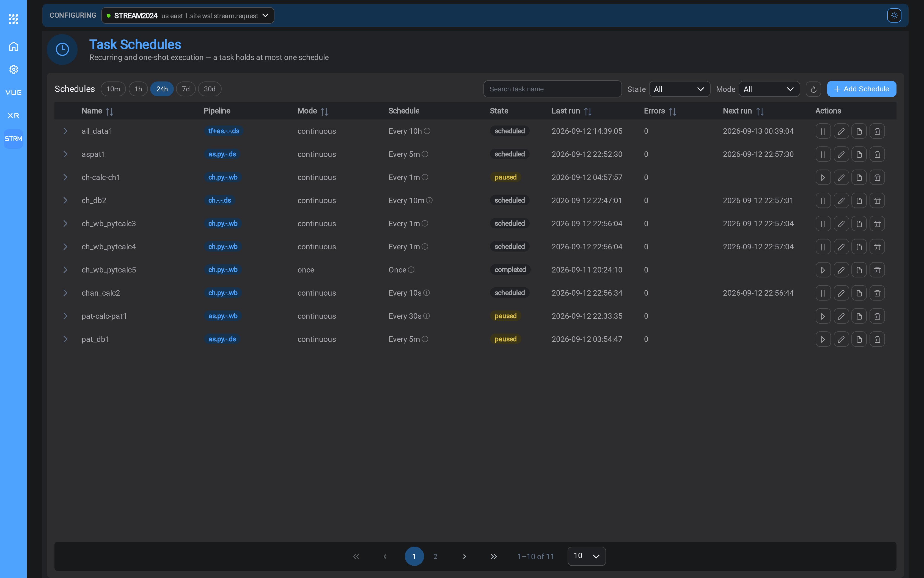
Task: Toggle light/dark theme button
Action: (894, 15)
